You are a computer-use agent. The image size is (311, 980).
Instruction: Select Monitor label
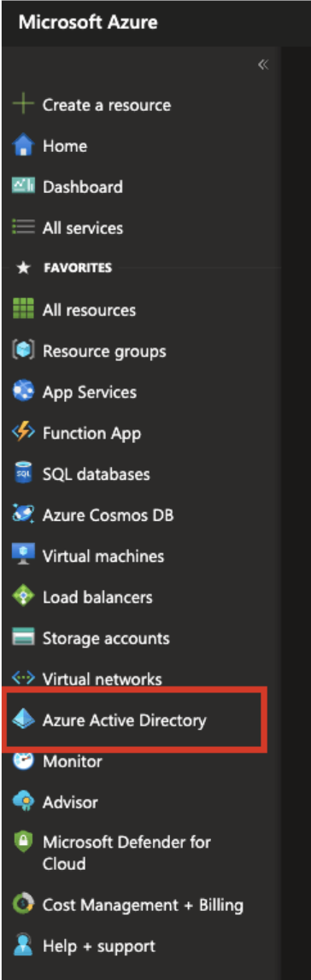tap(72, 761)
